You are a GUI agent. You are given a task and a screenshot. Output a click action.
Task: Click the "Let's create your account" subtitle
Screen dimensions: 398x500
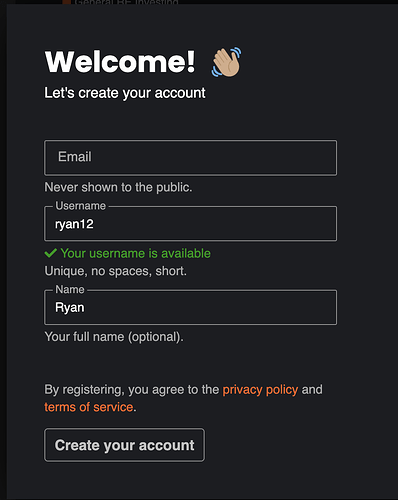(125, 93)
